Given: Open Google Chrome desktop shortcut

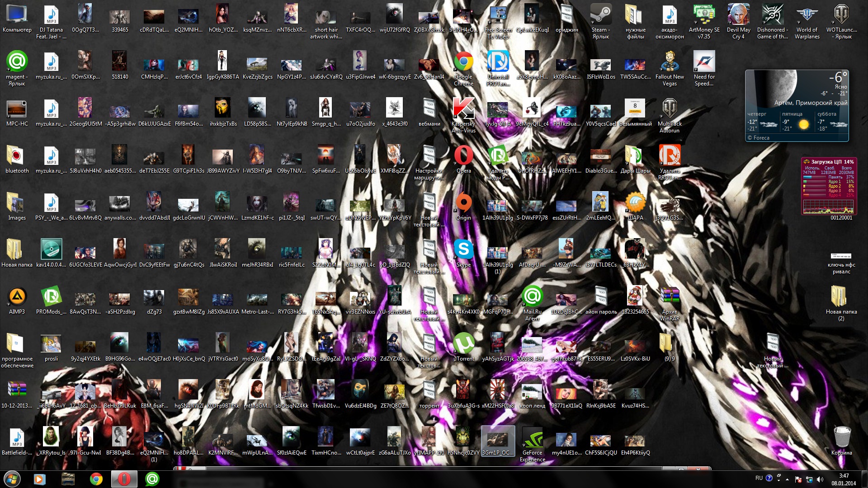Looking at the screenshot, I should tap(463, 69).
